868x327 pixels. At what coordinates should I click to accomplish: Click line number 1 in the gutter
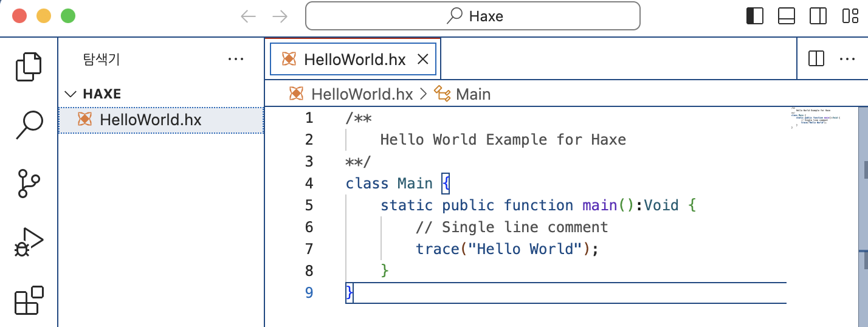pos(309,118)
